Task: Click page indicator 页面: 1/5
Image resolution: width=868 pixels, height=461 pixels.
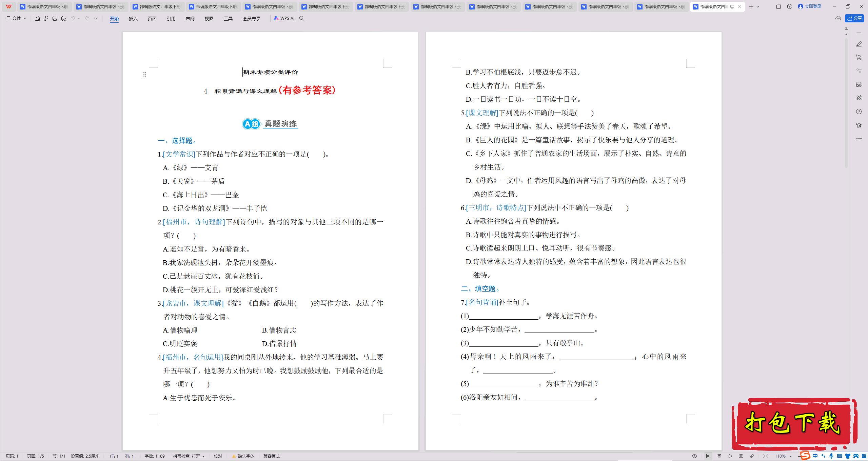Action: click(x=36, y=456)
